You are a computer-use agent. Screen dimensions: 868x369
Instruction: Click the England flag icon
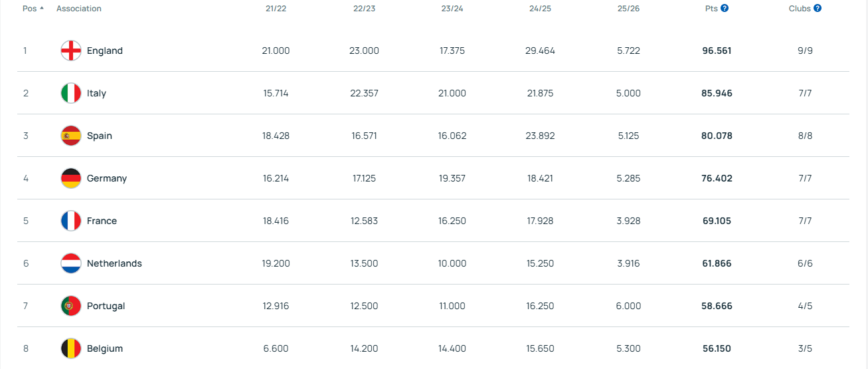[71, 51]
